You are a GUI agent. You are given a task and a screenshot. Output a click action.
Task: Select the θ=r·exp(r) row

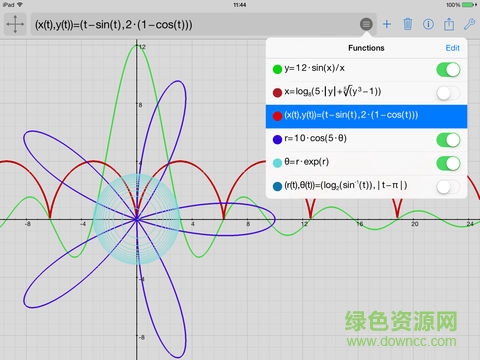pyautogui.click(x=366, y=163)
